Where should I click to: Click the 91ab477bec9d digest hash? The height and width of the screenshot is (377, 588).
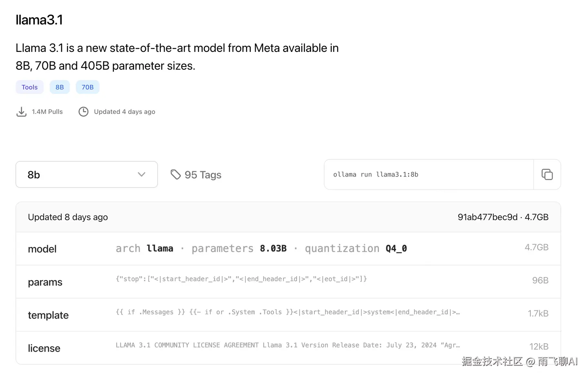pos(487,217)
